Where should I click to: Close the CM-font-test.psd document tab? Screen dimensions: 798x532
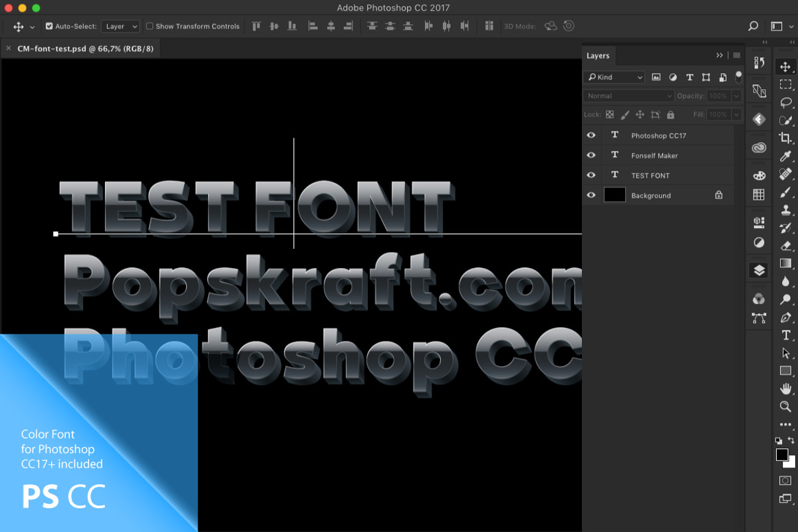[8, 49]
